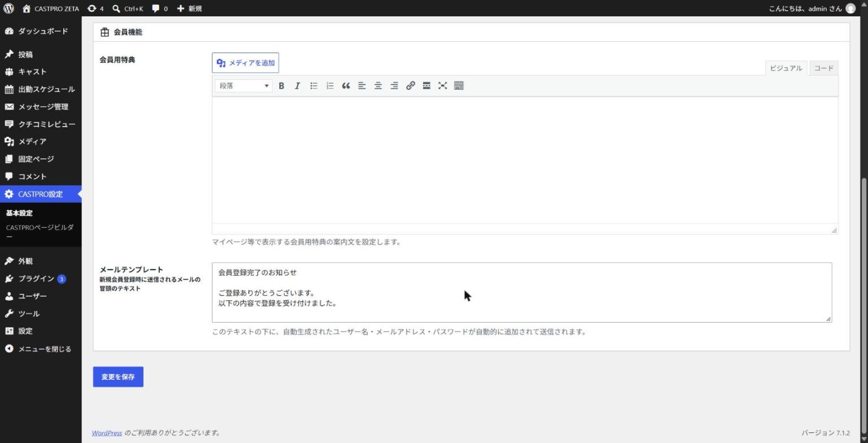868x443 pixels.
Task: Click inside the 会員用特典 editor body
Action: (525, 160)
